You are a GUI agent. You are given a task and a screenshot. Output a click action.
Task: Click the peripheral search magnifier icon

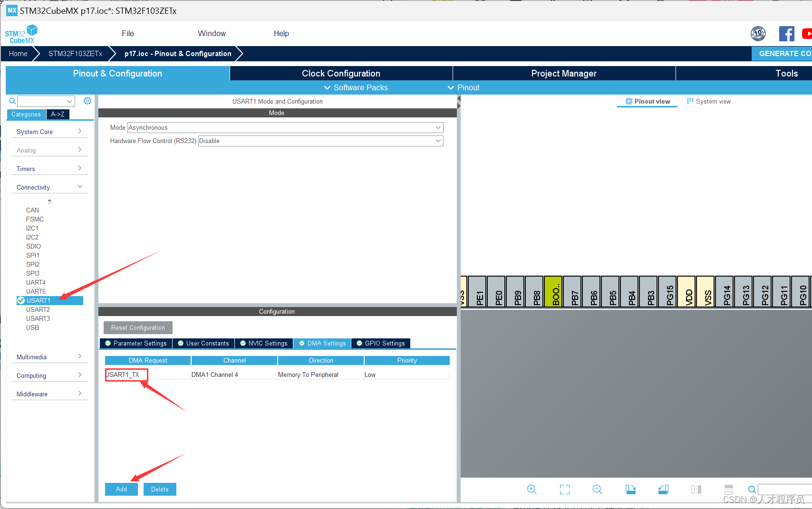tap(12, 101)
